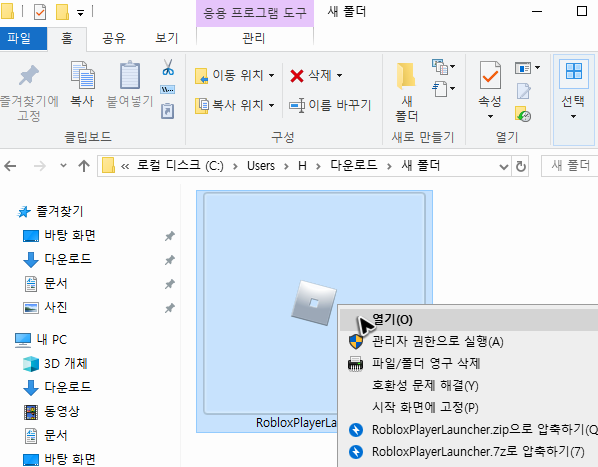Click Rename (이름 바꾸기) button
The width and height of the screenshot is (598, 467).
(330, 105)
